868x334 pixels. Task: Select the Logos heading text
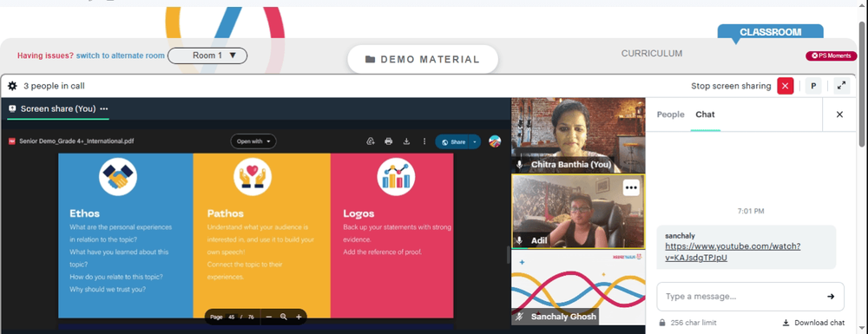[358, 213]
